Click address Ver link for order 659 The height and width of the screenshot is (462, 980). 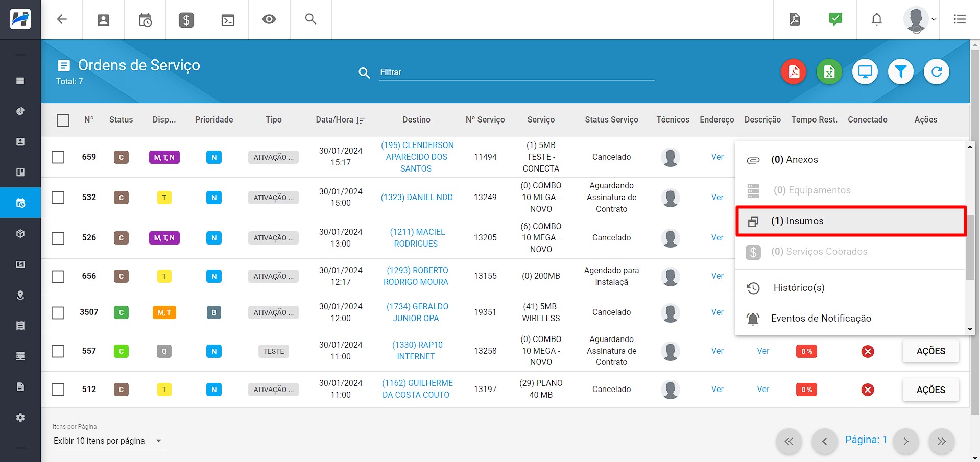(717, 157)
